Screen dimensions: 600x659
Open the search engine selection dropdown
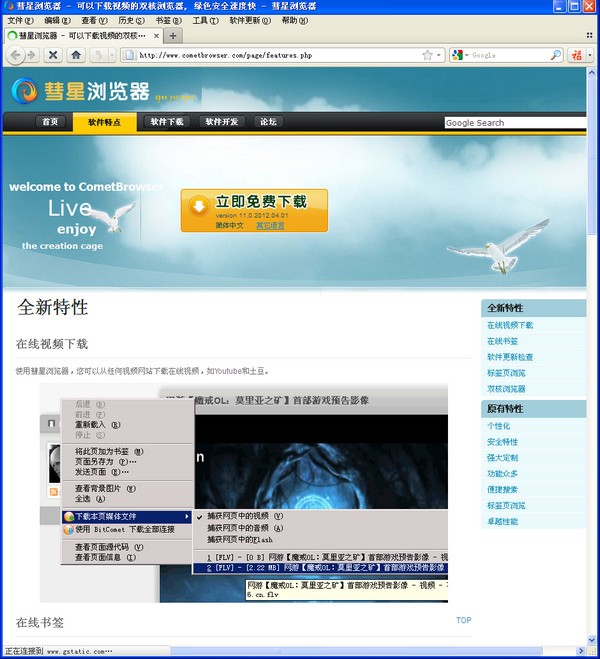pos(466,55)
